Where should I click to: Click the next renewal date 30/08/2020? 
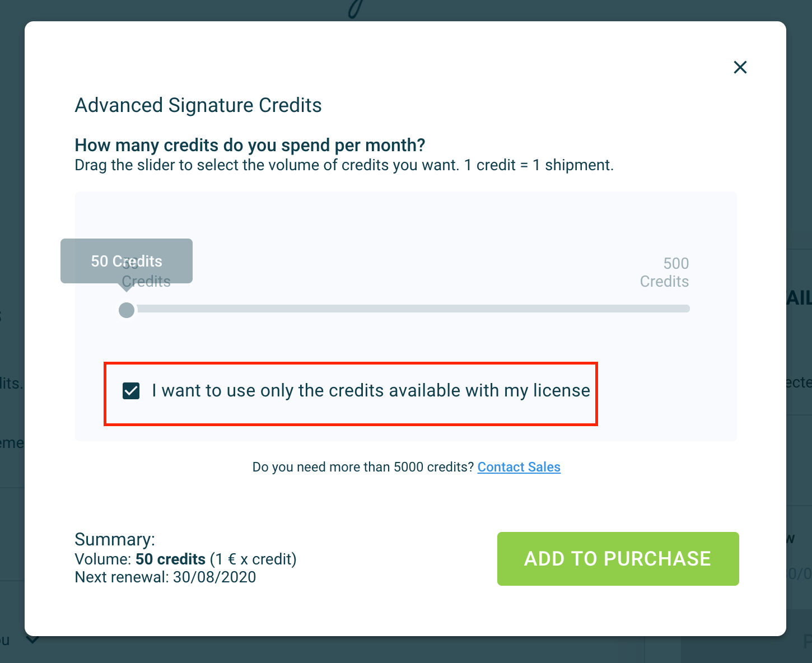coord(214,577)
